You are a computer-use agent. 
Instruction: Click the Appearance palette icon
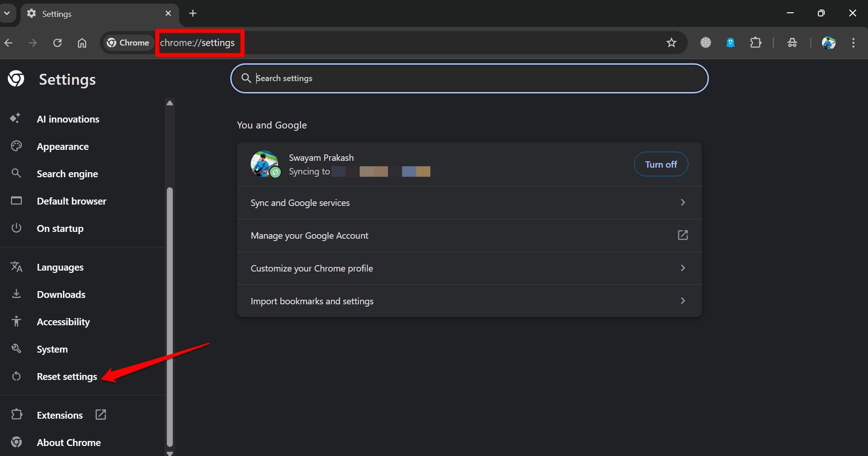tap(16, 146)
